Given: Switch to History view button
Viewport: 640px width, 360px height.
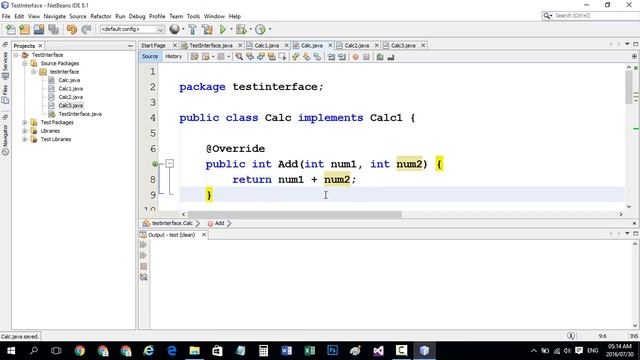Looking at the screenshot, I should 173,57.
